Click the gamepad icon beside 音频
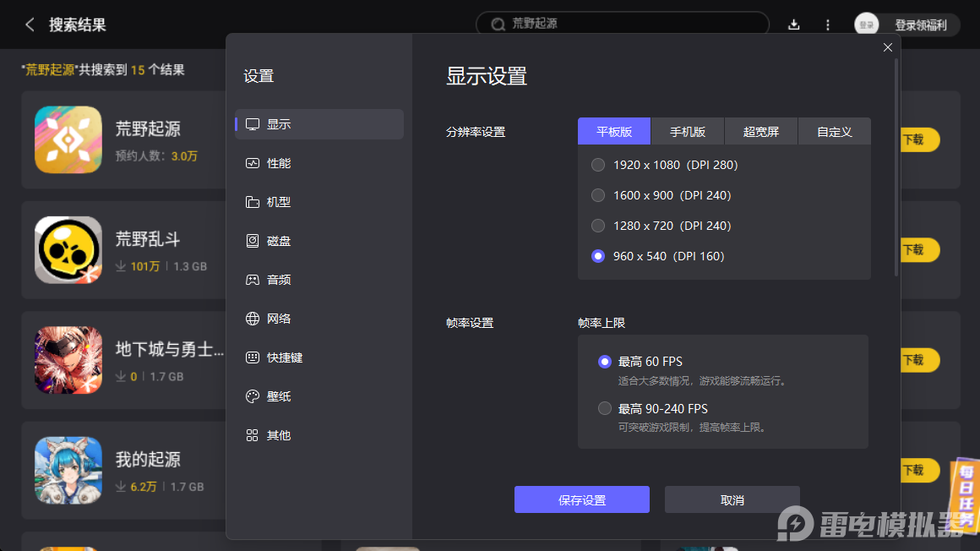This screenshot has height=551, width=980. tap(253, 280)
